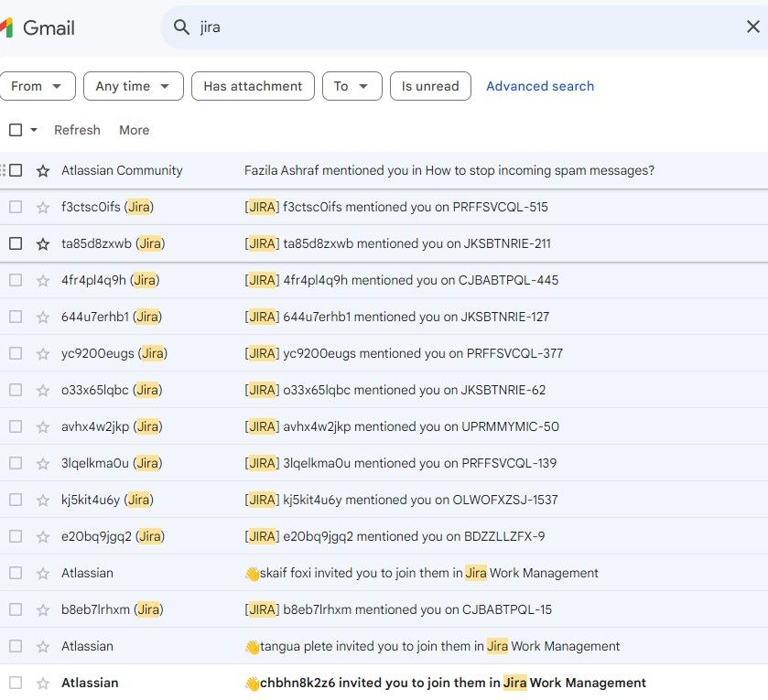Image resolution: width=768 pixels, height=700 pixels.
Task: Star the yc9200eugs Jira email
Action: (x=43, y=353)
